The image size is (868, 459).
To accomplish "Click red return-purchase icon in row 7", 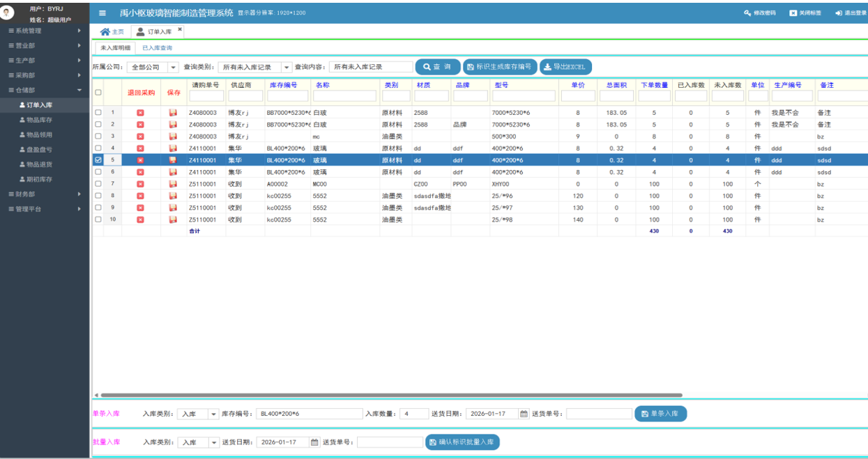I will 140,184.
